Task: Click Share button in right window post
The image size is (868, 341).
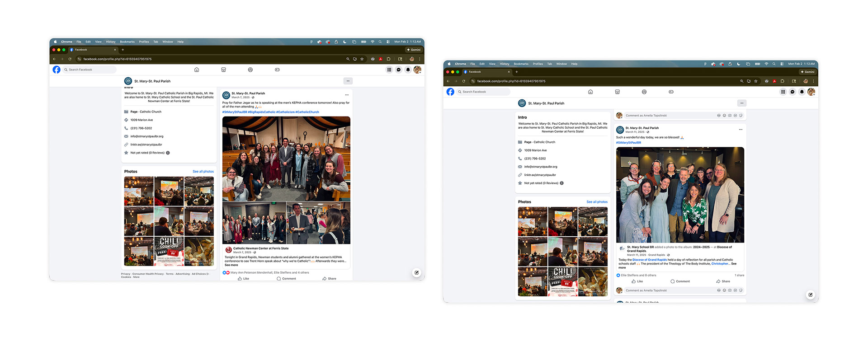Action: pos(723,281)
